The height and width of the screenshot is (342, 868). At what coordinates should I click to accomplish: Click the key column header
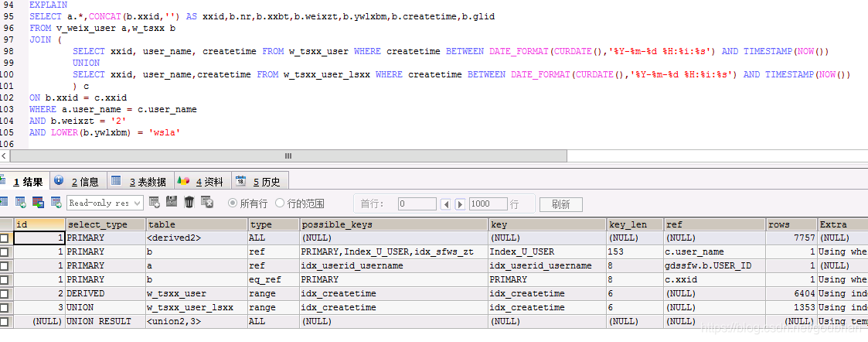(547, 224)
